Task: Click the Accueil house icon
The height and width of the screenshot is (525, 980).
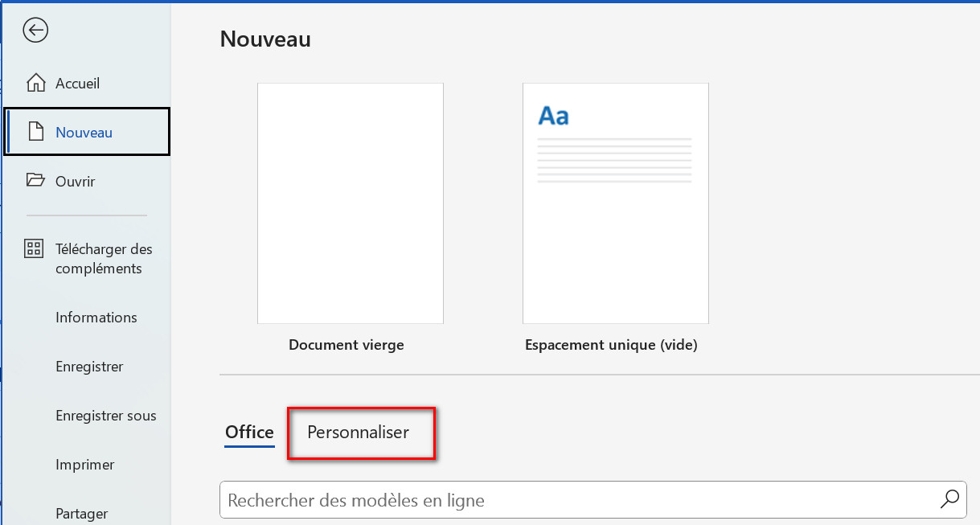Action: [x=36, y=84]
